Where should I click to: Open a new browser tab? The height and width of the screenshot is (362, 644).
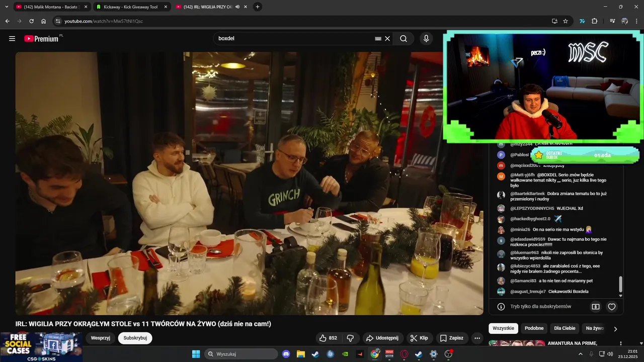[258, 7]
